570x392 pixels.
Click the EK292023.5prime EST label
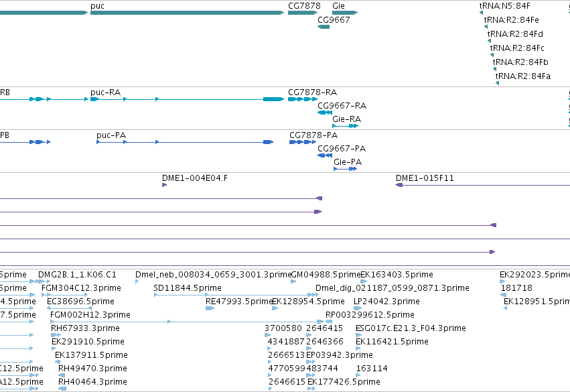(x=535, y=275)
